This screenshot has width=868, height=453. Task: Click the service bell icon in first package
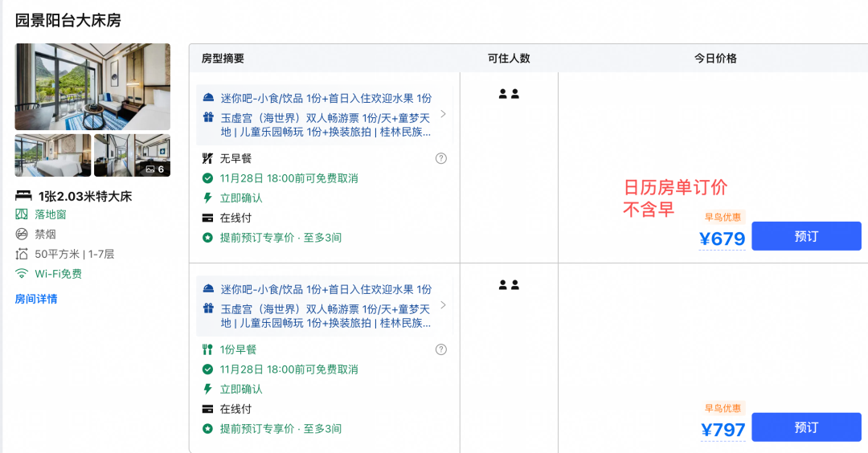[208, 98]
